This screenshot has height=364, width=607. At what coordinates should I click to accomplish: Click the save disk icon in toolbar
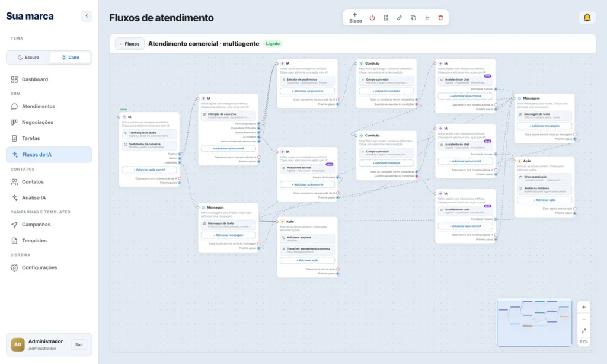click(386, 18)
